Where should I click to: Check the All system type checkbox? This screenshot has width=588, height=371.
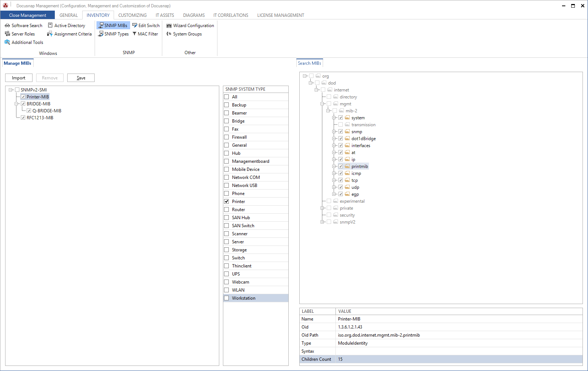[x=227, y=97]
